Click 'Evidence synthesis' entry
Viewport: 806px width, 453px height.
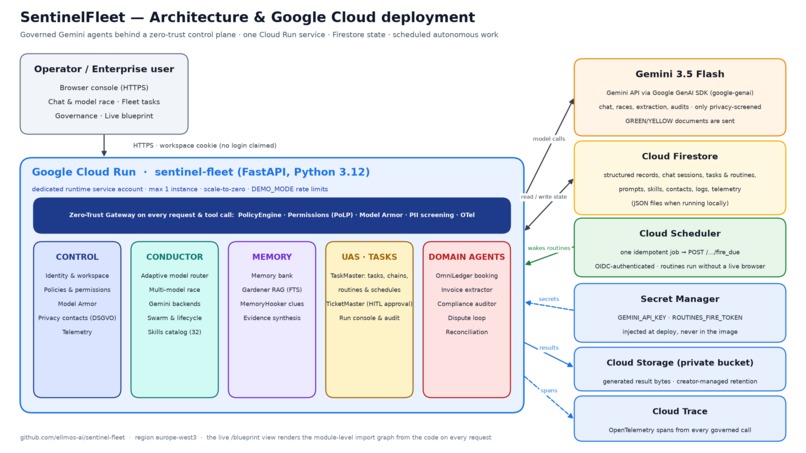pos(272,318)
